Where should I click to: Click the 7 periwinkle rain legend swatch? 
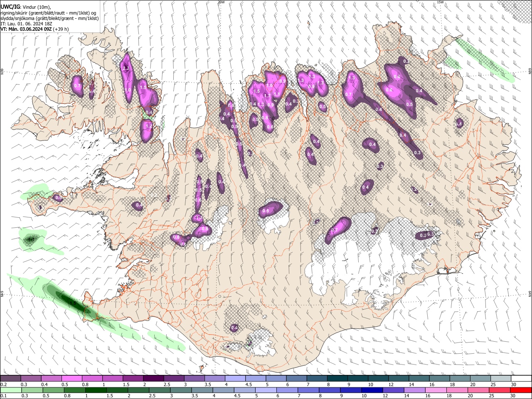coord(308,390)
